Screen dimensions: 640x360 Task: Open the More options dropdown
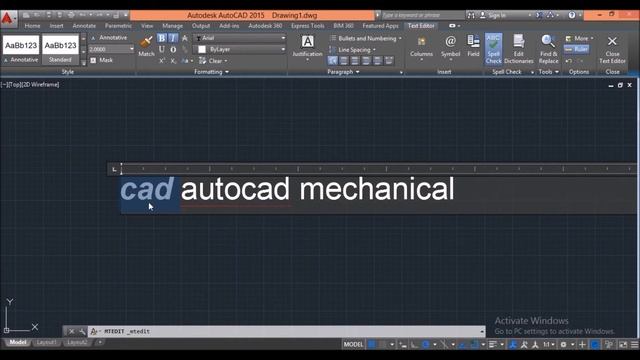pyautogui.click(x=580, y=38)
